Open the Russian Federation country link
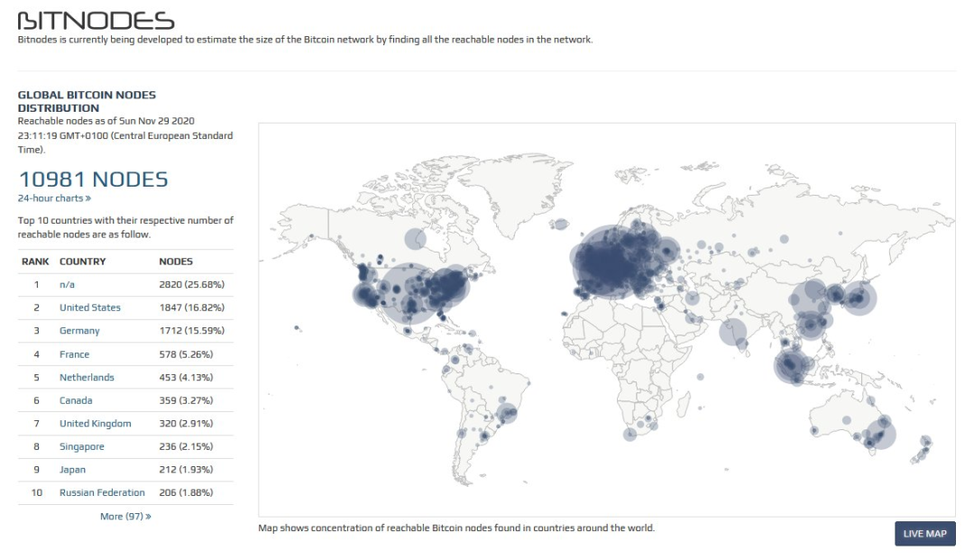974x560 pixels. 102,492
